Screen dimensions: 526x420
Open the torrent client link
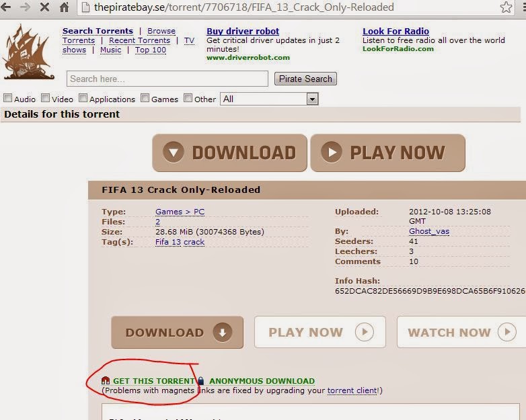coord(352,390)
